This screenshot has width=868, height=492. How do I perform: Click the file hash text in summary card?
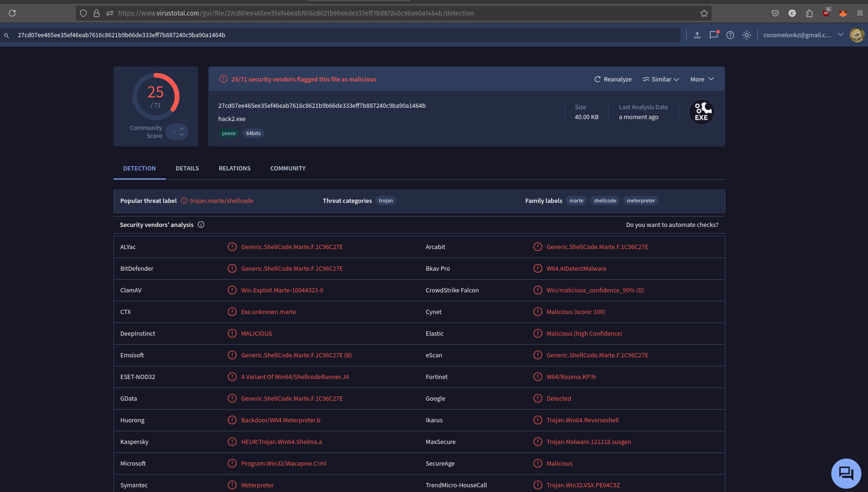tap(322, 105)
